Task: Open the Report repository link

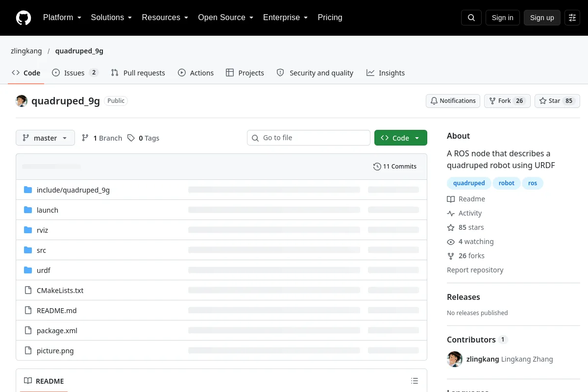Action: pyautogui.click(x=475, y=270)
